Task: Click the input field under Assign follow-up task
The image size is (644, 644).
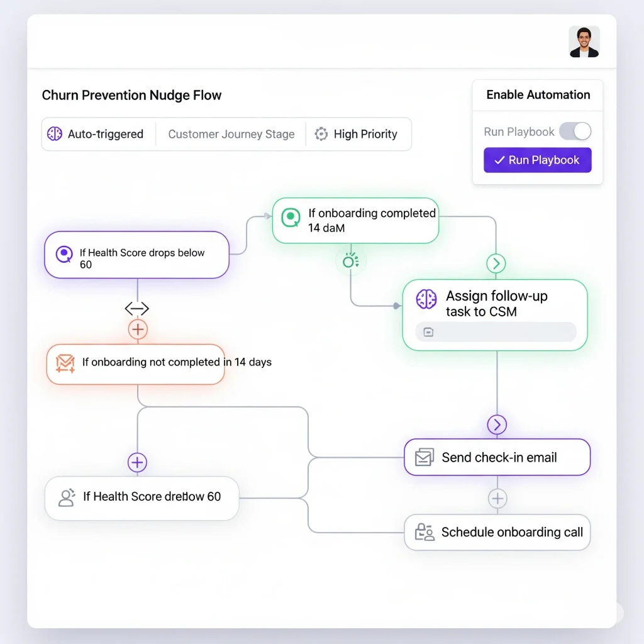Action: pos(496,332)
